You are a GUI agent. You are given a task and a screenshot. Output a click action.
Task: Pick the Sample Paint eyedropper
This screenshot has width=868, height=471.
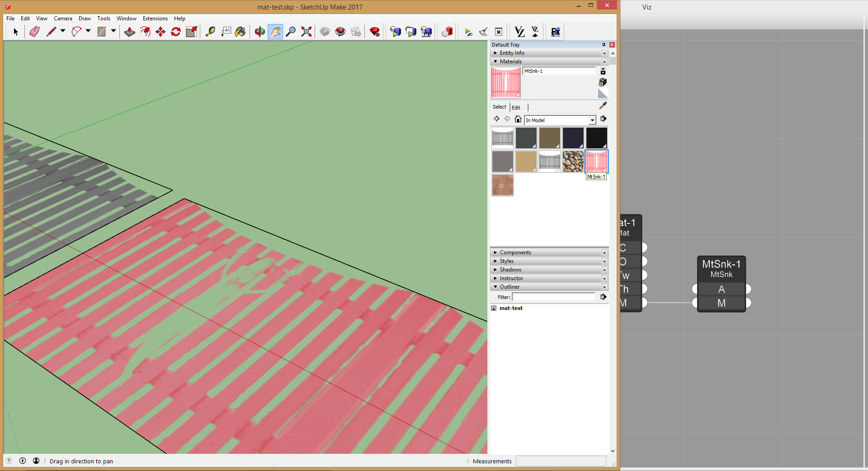point(603,106)
